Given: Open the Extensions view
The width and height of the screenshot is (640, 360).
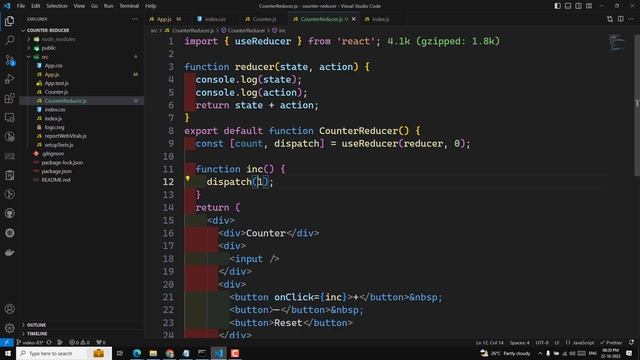Looking at the screenshot, I should tap(9, 98).
